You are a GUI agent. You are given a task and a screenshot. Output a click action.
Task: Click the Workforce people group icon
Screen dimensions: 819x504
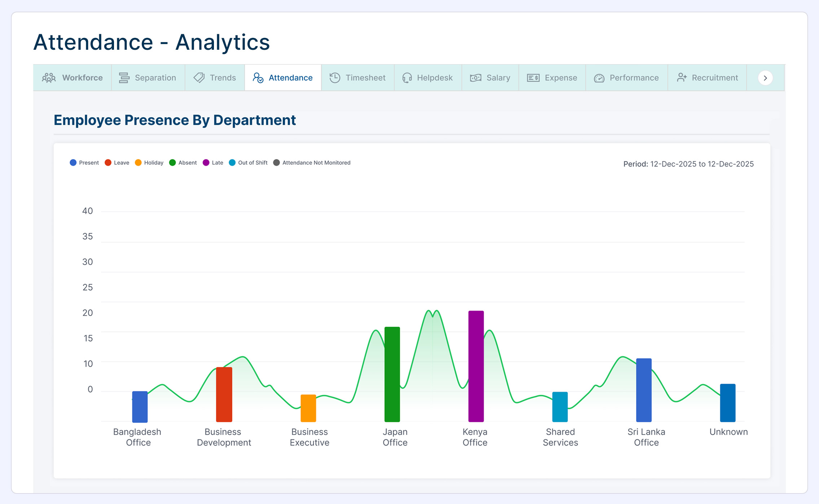point(49,78)
